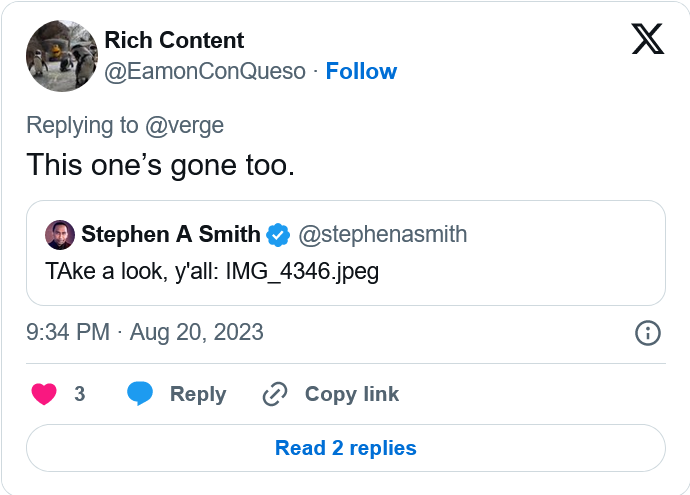This screenshot has height=495, width=690.
Task: Open Rich Content's penguin profile picture
Action: (60, 56)
